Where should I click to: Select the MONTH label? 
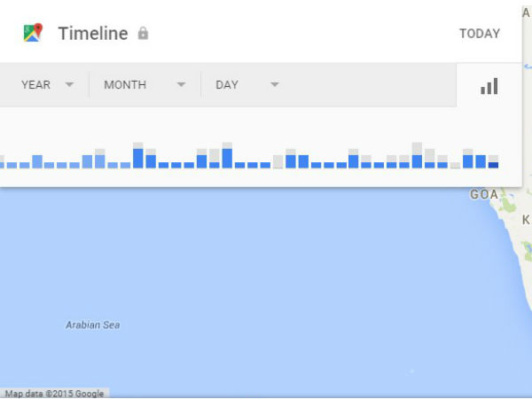[x=125, y=85]
